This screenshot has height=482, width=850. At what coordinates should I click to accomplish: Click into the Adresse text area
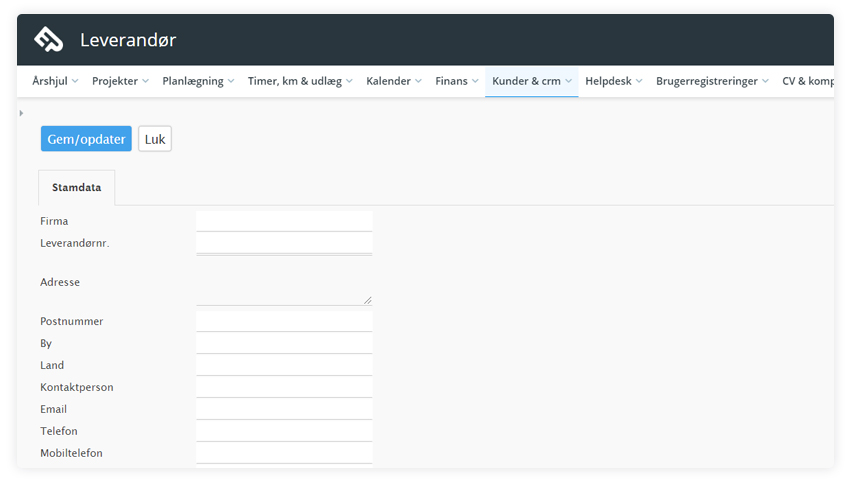pos(284,280)
